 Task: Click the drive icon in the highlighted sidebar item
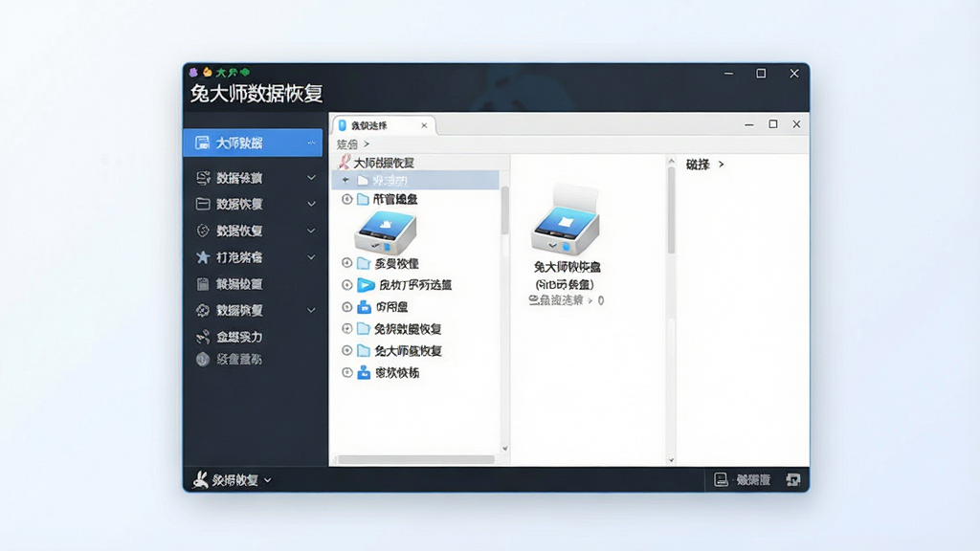click(202, 143)
